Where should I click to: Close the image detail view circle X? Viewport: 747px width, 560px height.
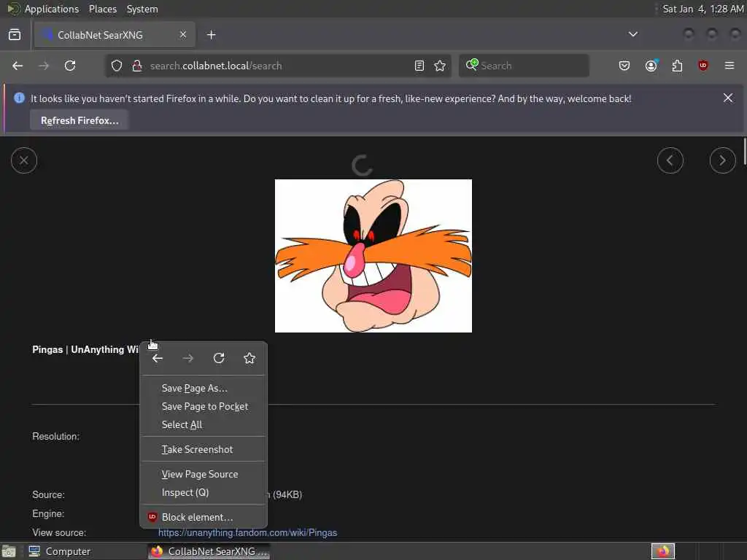[24, 160]
